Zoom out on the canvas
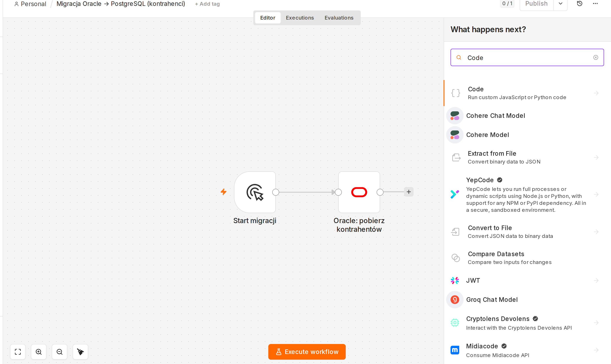This screenshot has height=364, width=611. [x=60, y=352]
